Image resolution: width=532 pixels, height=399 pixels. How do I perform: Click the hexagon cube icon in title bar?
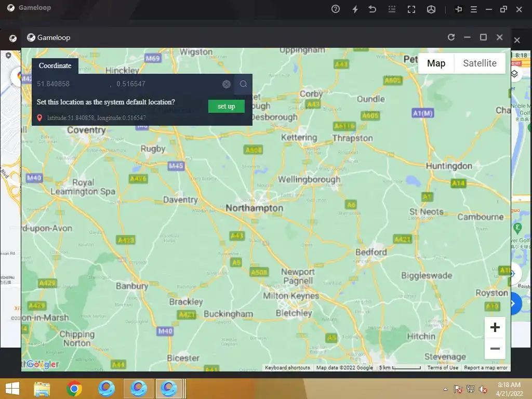(x=431, y=9)
